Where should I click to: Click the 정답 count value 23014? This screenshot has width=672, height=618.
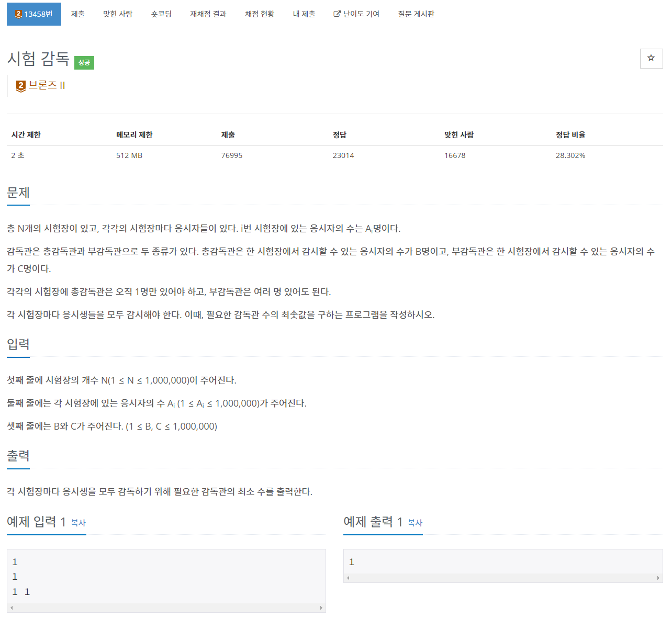click(343, 155)
